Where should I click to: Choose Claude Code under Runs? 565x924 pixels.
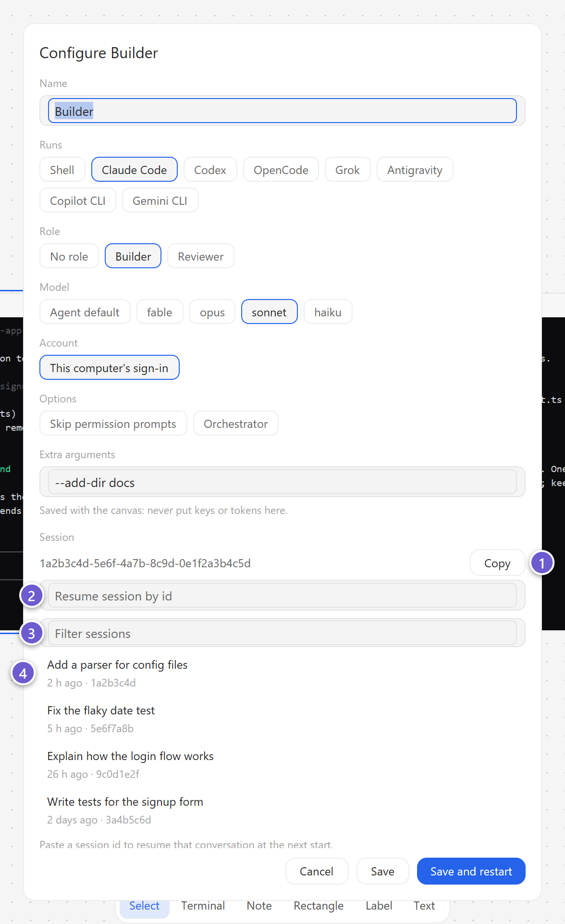135,170
